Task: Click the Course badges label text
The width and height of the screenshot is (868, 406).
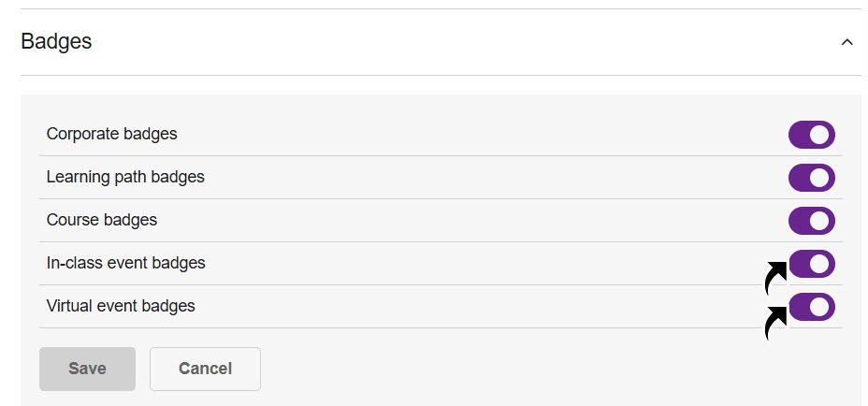Action: pyautogui.click(x=102, y=220)
